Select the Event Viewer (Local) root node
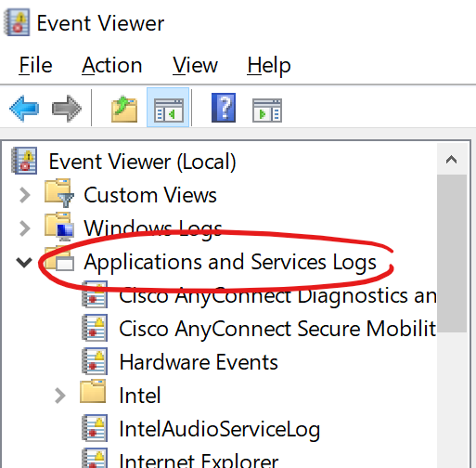This screenshot has width=476, height=468. pyautogui.click(x=142, y=162)
